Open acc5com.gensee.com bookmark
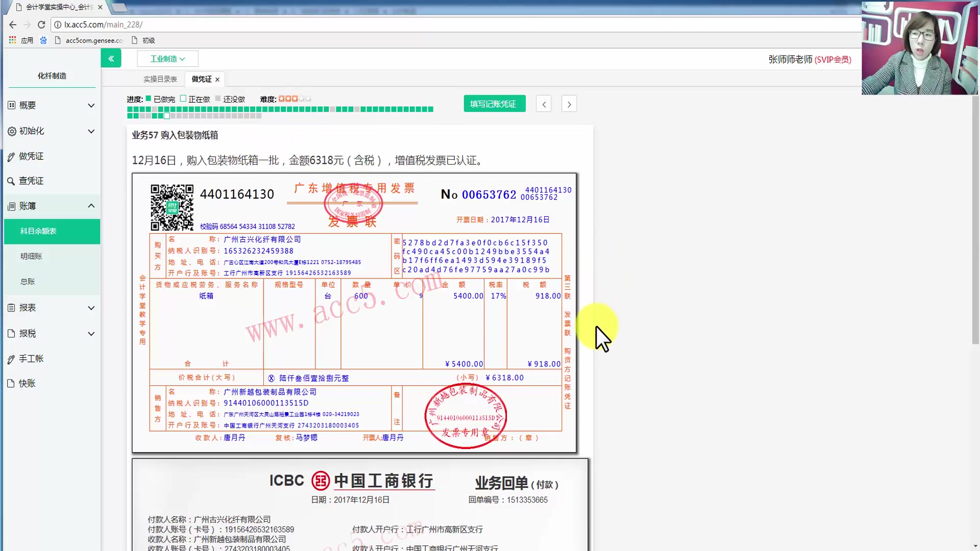The image size is (980, 551). pos(89,40)
